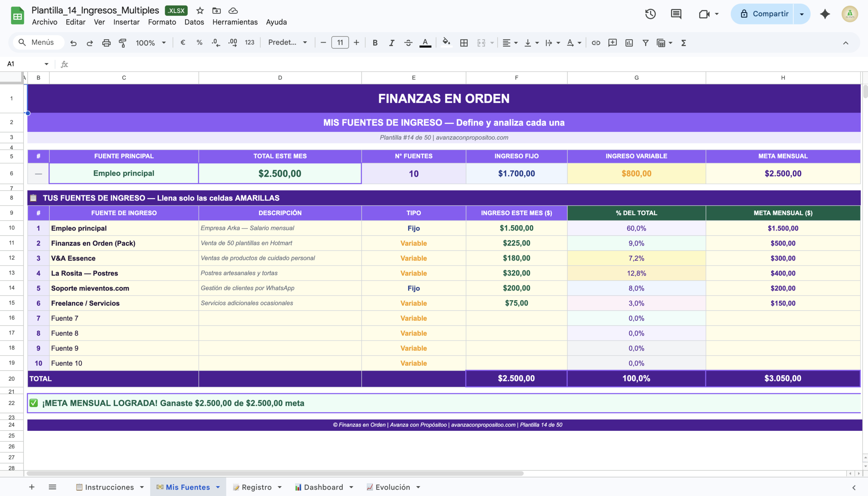Open the comments speech bubble icon
Viewport: 868px width, 496px height.
[676, 14]
